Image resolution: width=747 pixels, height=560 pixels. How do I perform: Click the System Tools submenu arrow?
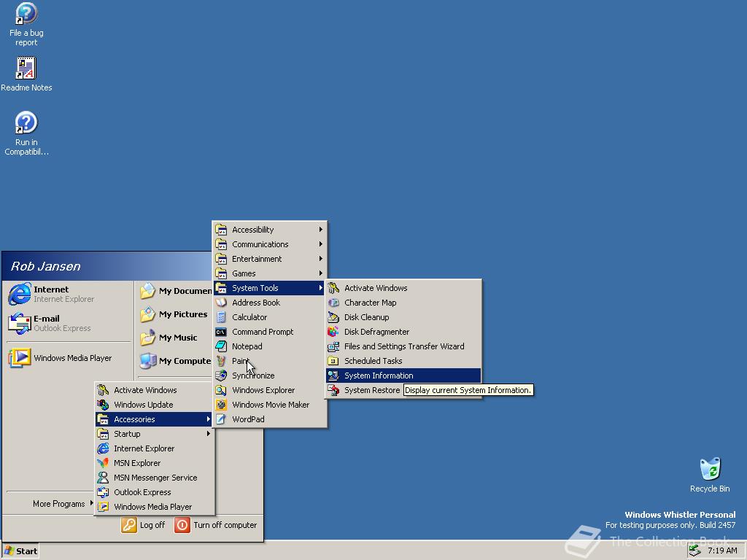[321, 287]
